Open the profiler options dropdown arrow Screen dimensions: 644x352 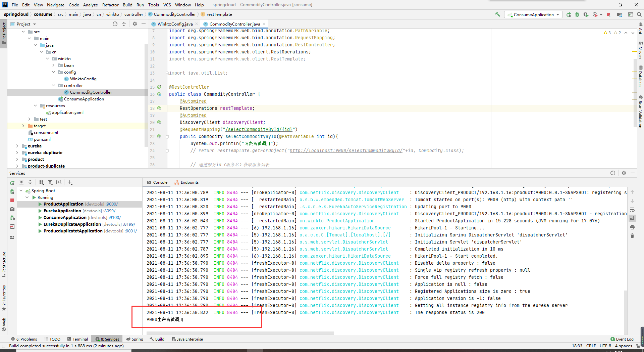601,14
